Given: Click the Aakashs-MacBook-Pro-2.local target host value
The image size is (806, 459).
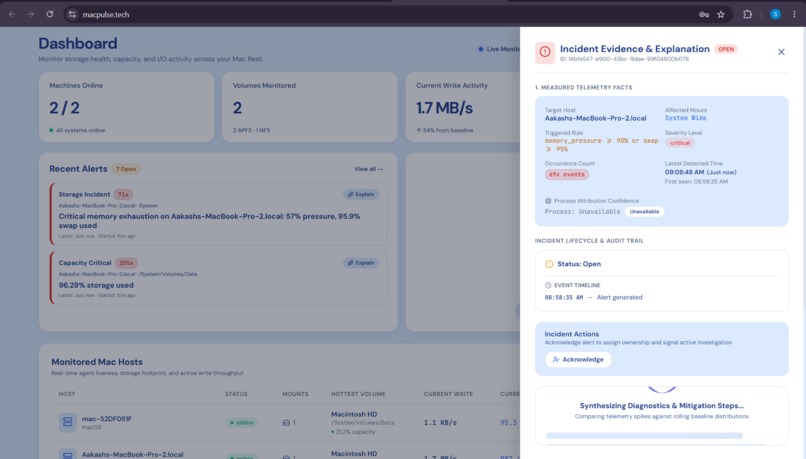Looking at the screenshot, I should point(595,118).
